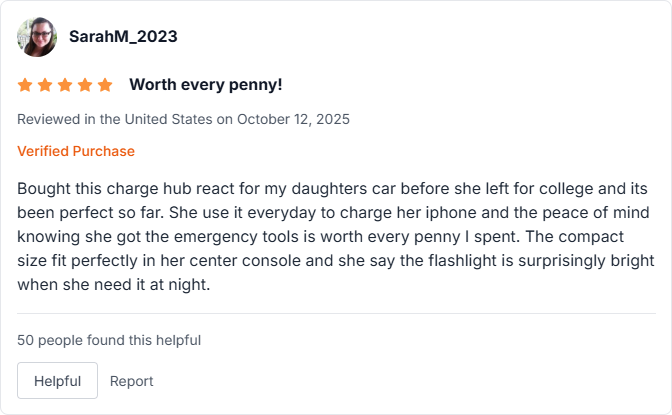
Task: Mark the review as Helpful
Action: coord(57,381)
